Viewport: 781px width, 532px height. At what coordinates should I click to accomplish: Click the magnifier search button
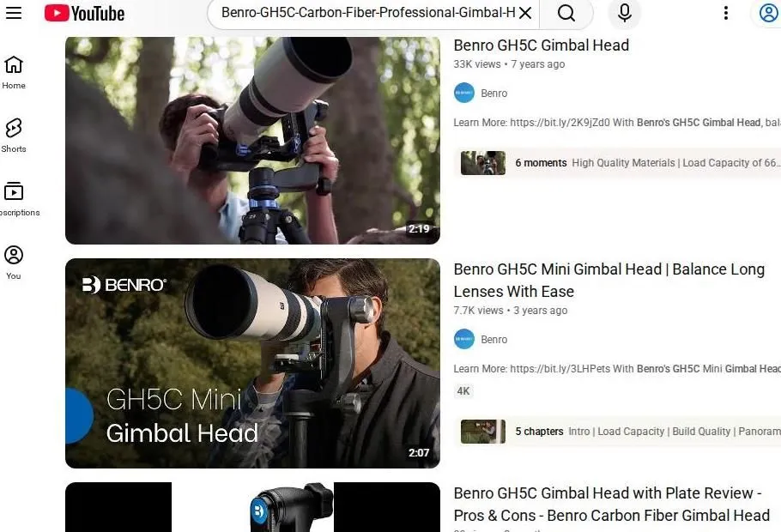point(566,13)
